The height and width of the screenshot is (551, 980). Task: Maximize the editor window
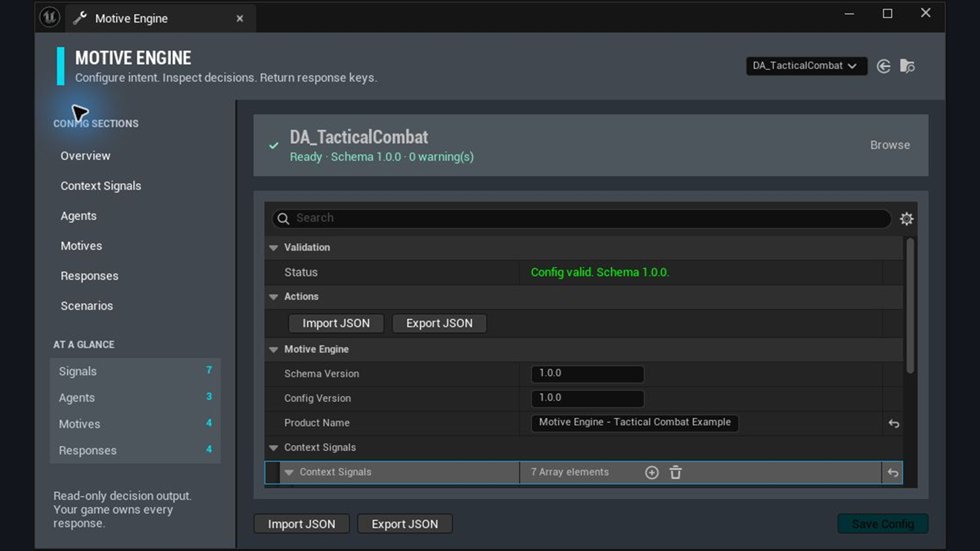[888, 14]
